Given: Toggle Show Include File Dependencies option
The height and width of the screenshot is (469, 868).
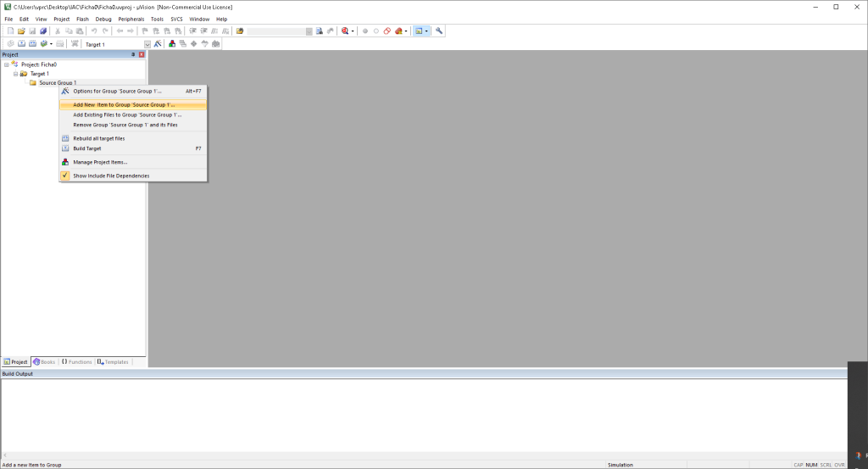Looking at the screenshot, I should pos(110,176).
